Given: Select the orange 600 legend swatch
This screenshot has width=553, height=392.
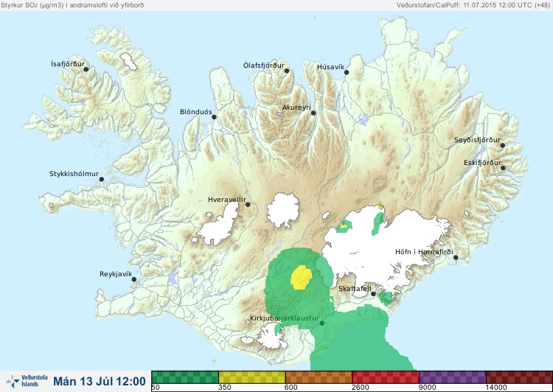Looking at the screenshot, I should pos(319,377).
